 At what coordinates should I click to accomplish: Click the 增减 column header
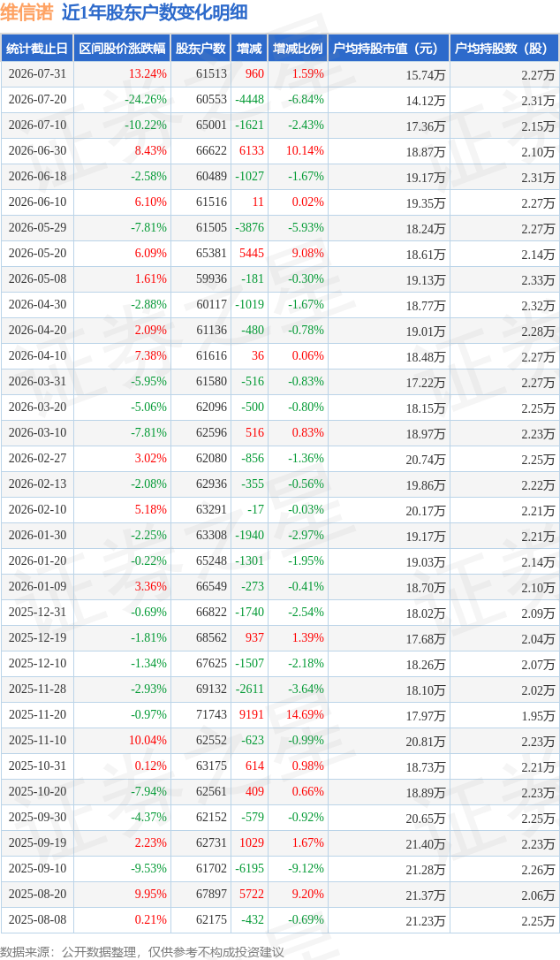(249, 49)
